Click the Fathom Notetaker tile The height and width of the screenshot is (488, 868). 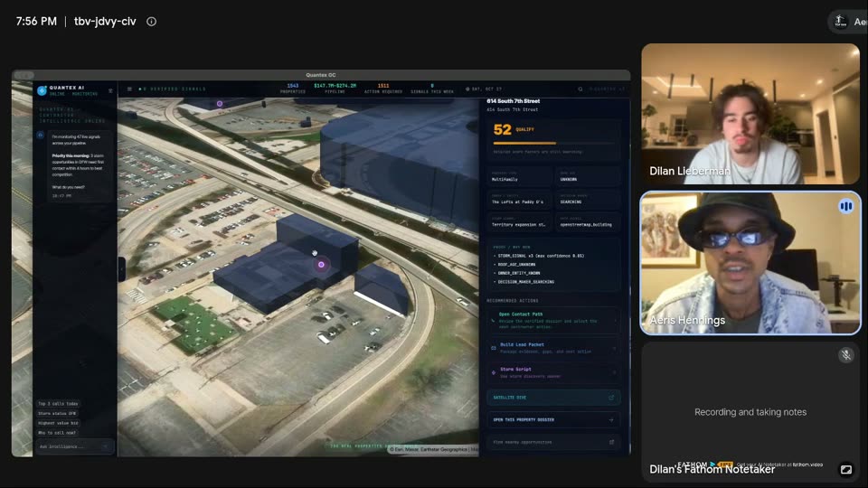point(750,412)
